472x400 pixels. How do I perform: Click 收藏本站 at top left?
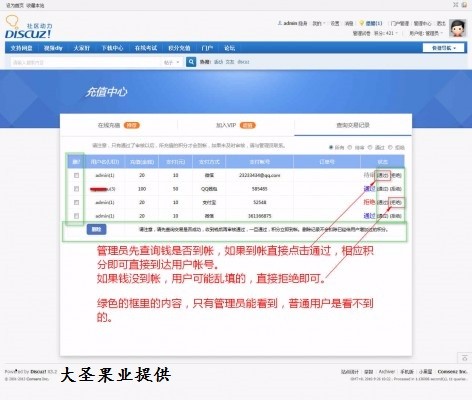click(x=35, y=5)
